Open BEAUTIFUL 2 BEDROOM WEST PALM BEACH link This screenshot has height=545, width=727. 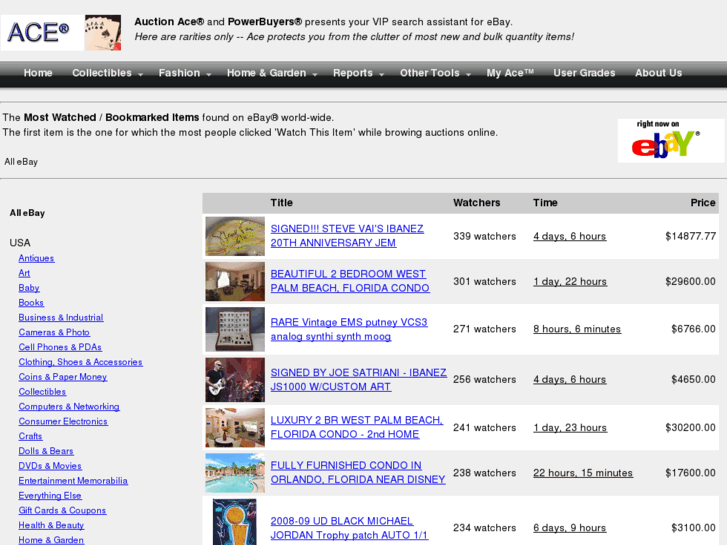350,281
